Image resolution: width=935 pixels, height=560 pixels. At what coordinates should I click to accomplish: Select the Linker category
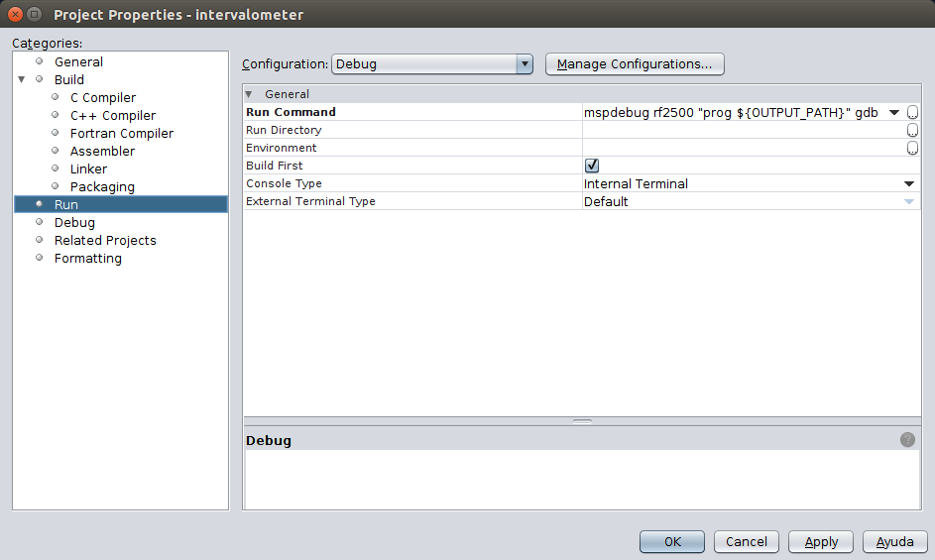pyautogui.click(x=88, y=169)
